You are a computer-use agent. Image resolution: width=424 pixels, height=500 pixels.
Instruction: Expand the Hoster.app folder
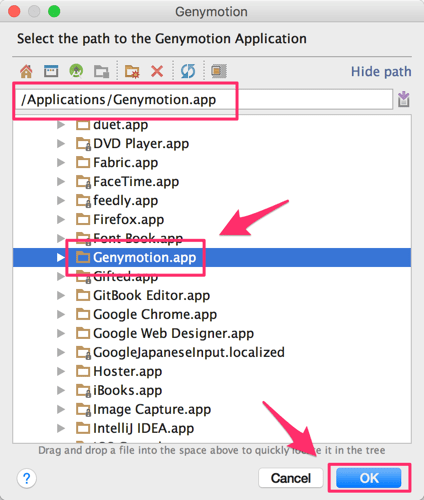tap(61, 372)
